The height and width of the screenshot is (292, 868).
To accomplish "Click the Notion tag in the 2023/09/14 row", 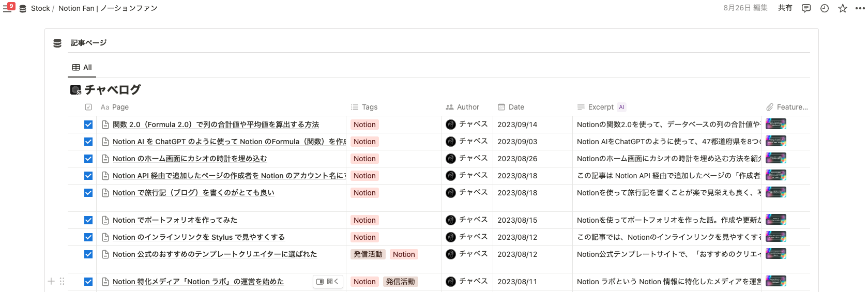I will (x=364, y=125).
